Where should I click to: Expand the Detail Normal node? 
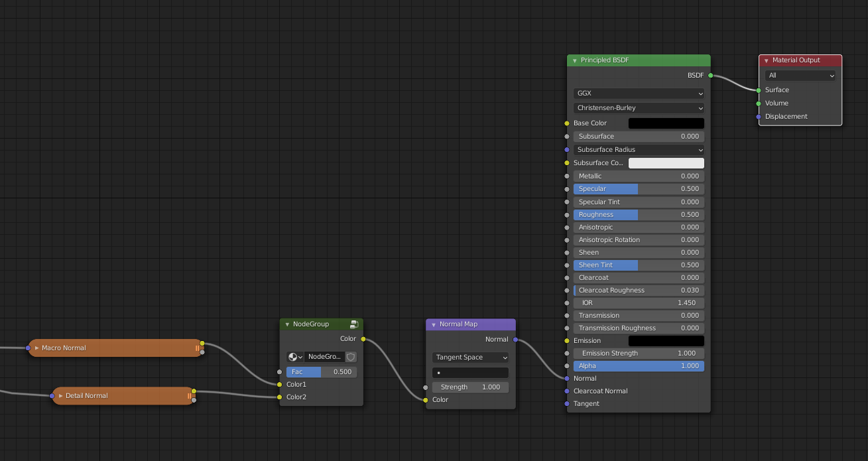pyautogui.click(x=61, y=396)
